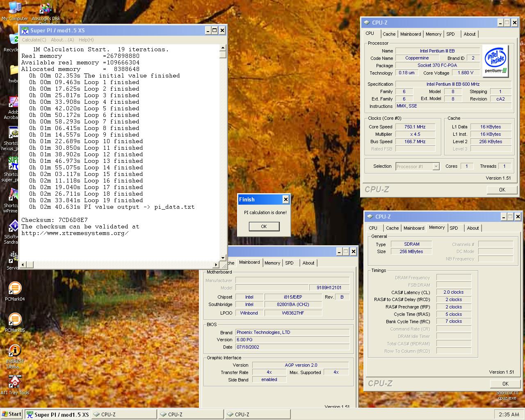Click the Loop 19 finished line
Viewport: 525px width, 420px height.
click(x=86, y=201)
